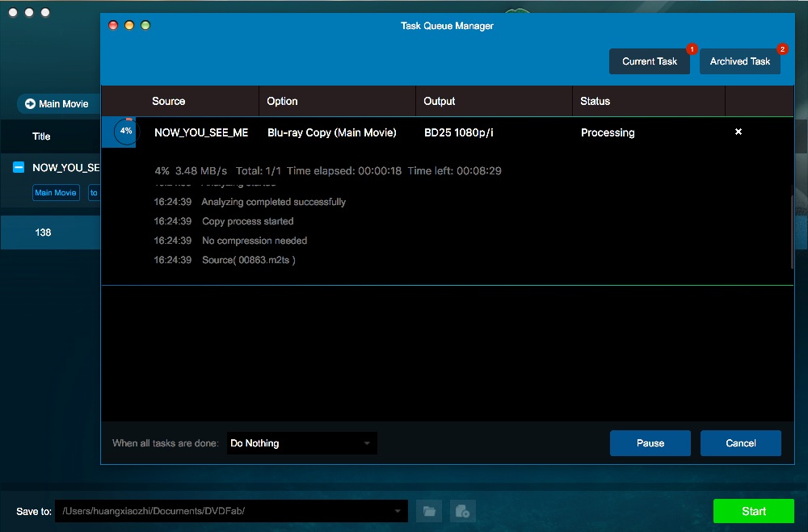Remove the NOW_YOU_SEE_ME task with the X
The image size is (808, 532).
pos(738,132)
